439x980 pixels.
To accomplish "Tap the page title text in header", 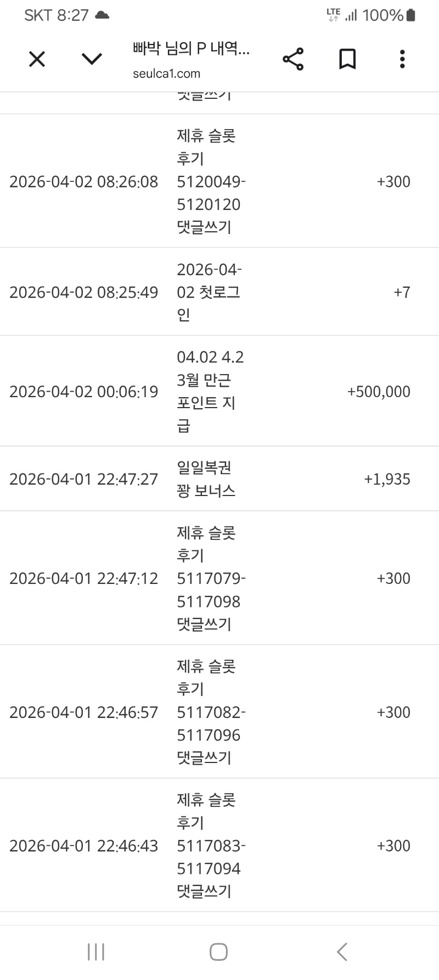I will pyautogui.click(x=191, y=49).
